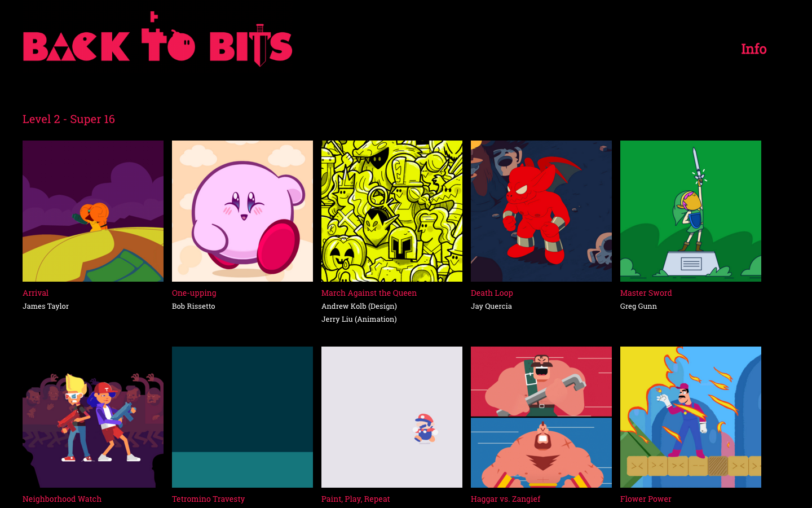Image resolution: width=812 pixels, height=508 pixels.
Task: Open the Death Loop red demon thumbnail
Action: [541, 211]
